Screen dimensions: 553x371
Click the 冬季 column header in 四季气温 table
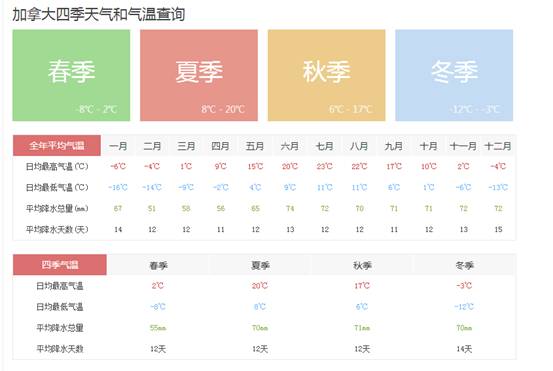[x=464, y=265]
